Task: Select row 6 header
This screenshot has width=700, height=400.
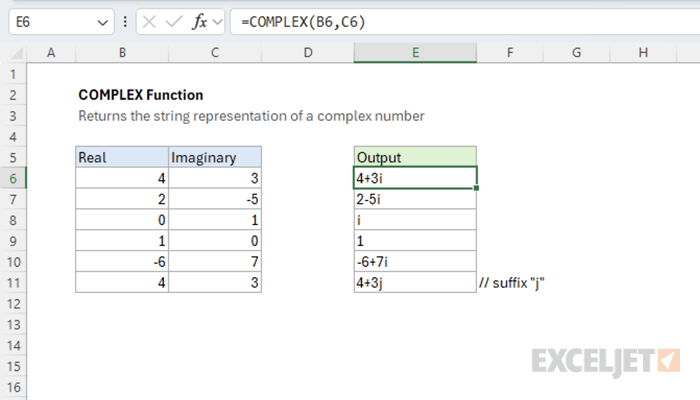Action: click(13, 179)
